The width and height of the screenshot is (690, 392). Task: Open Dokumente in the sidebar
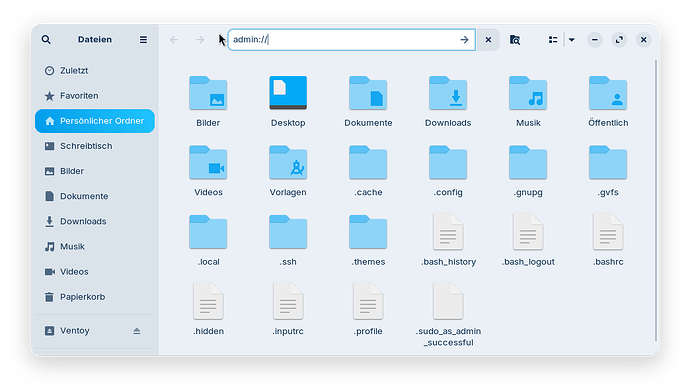click(x=95, y=196)
